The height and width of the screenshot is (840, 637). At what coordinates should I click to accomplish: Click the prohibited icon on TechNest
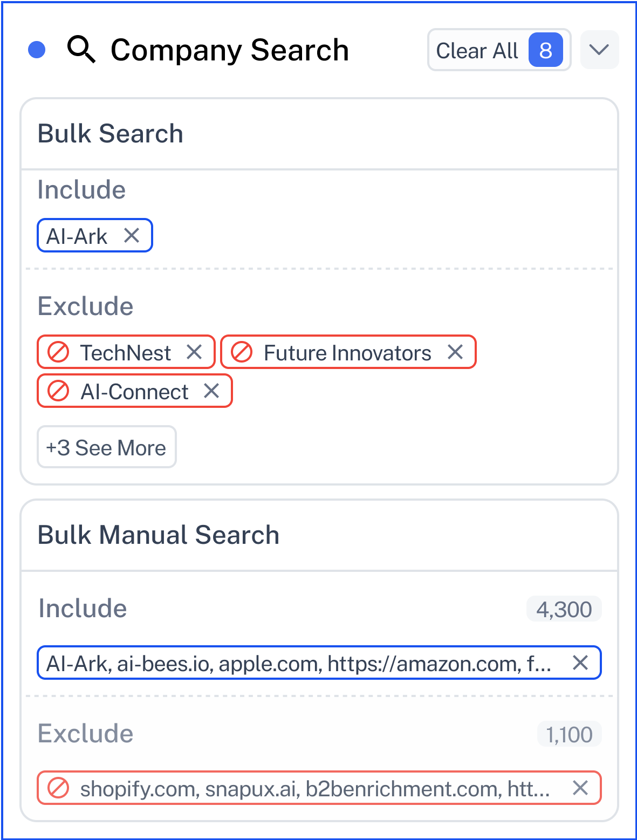(x=58, y=352)
